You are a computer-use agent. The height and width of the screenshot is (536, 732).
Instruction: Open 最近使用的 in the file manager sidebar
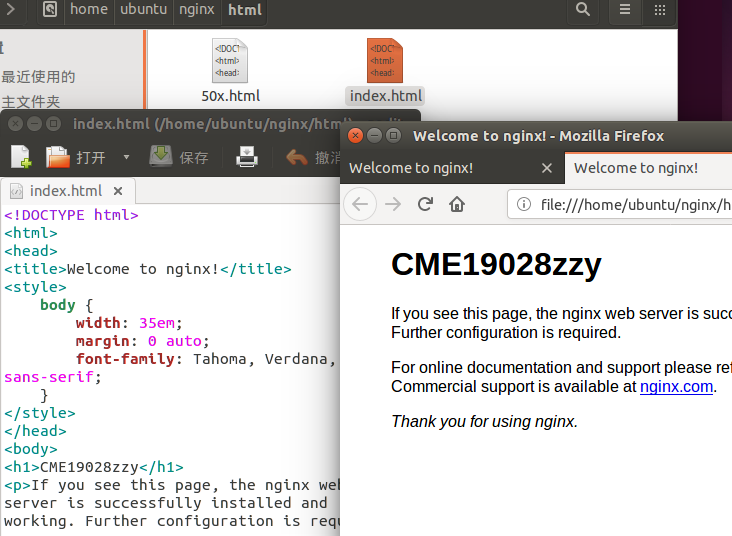coord(38,77)
